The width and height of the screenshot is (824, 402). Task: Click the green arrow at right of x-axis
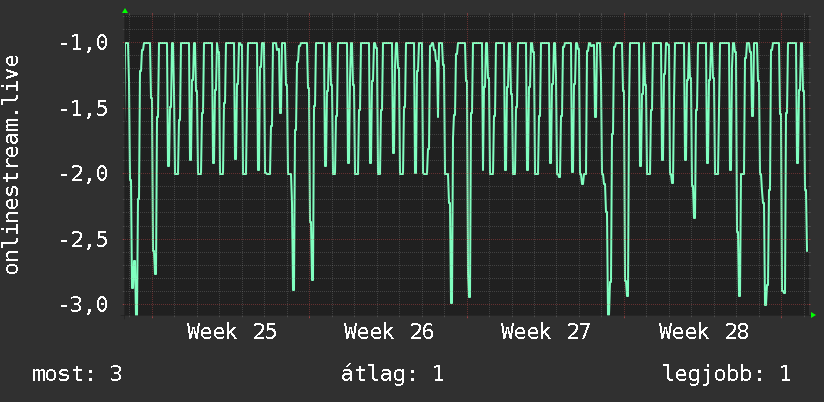[x=813, y=315]
